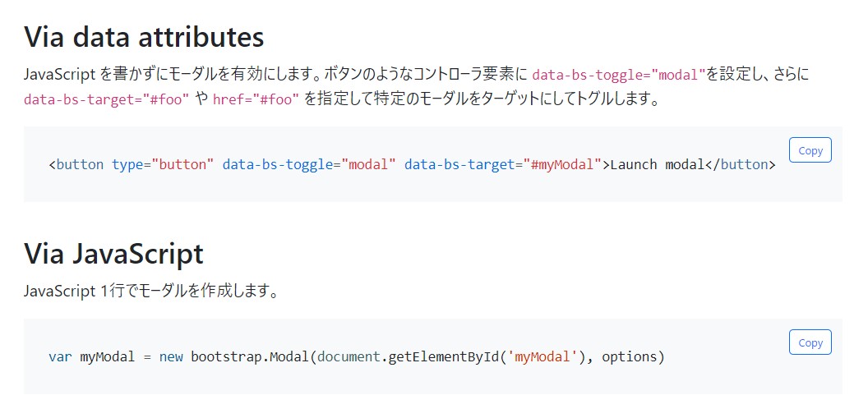Click "#myModal" value in HTML code block
Image resolution: width=868 pixels, height=418 pixels.
562,164
